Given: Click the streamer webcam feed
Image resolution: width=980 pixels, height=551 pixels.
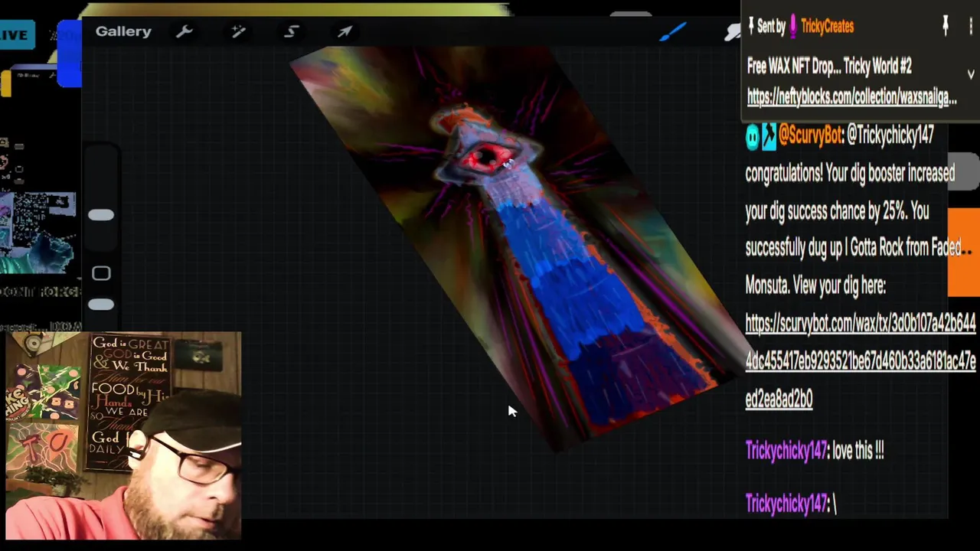Looking at the screenshot, I should point(123,436).
